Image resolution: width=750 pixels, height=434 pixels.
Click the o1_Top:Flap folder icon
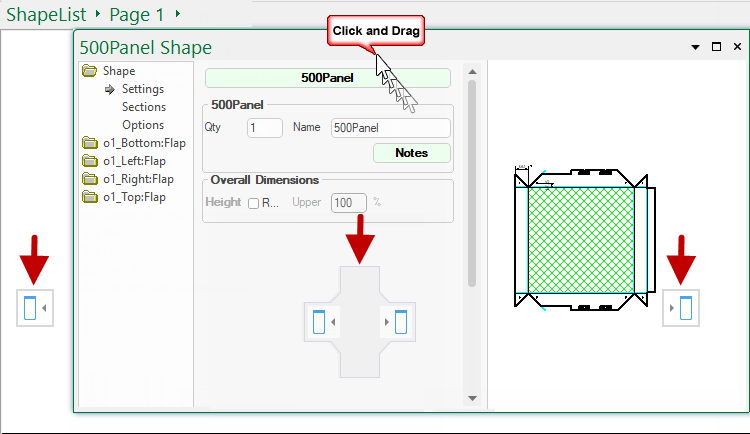(90, 197)
